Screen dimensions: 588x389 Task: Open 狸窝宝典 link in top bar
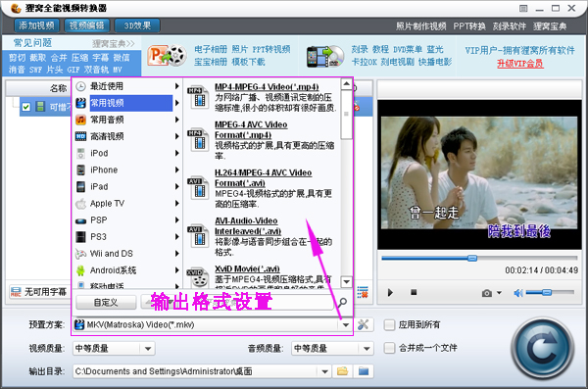coord(550,26)
